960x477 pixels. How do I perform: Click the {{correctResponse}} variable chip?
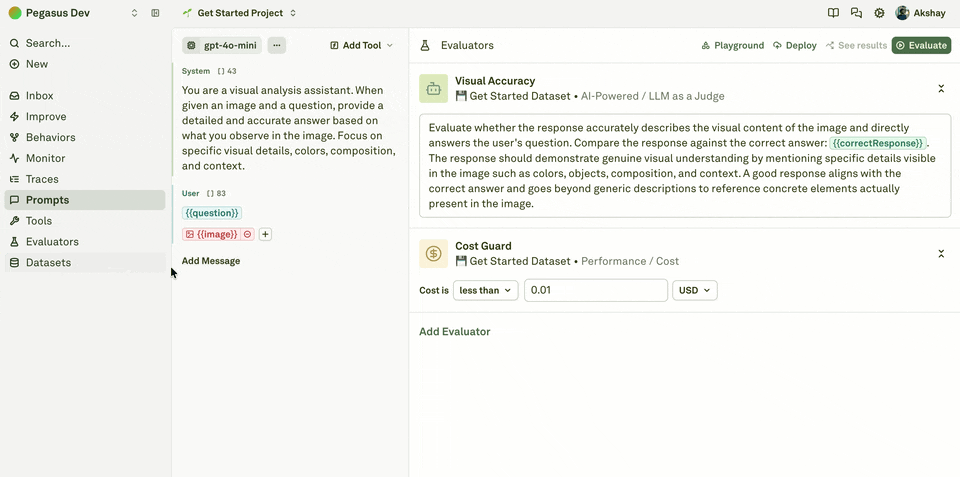coord(878,143)
